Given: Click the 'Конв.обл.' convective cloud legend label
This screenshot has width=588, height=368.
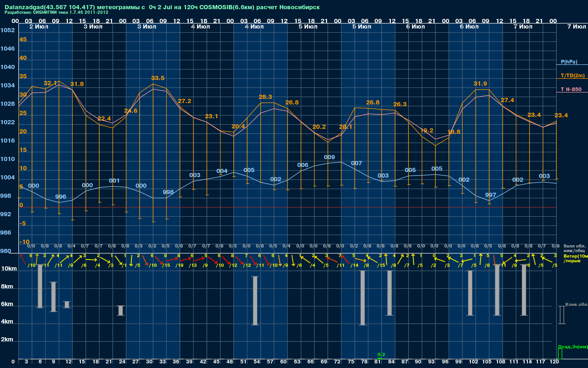Looking at the screenshot, I should coord(577,305).
